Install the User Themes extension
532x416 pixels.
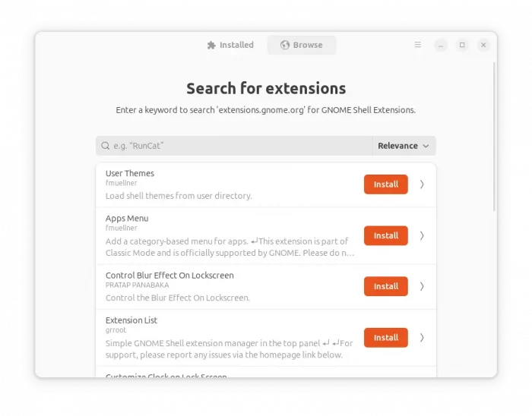click(385, 184)
